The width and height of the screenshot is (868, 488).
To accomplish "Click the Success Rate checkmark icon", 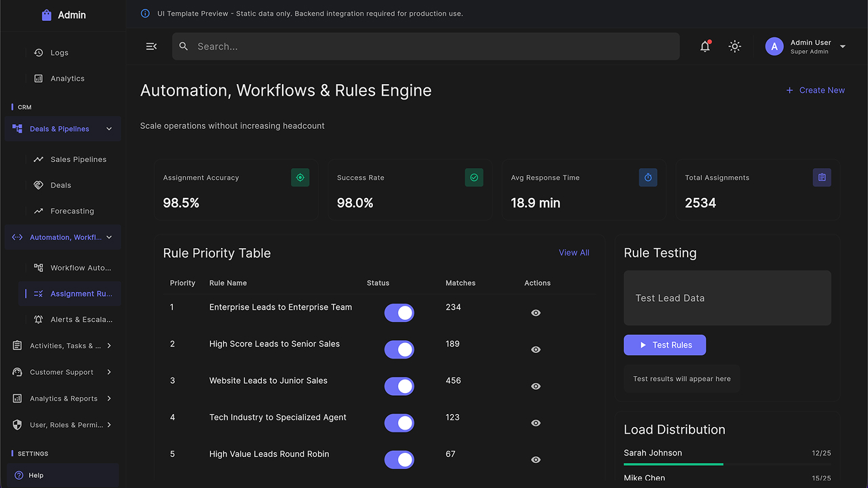I will coord(474,178).
